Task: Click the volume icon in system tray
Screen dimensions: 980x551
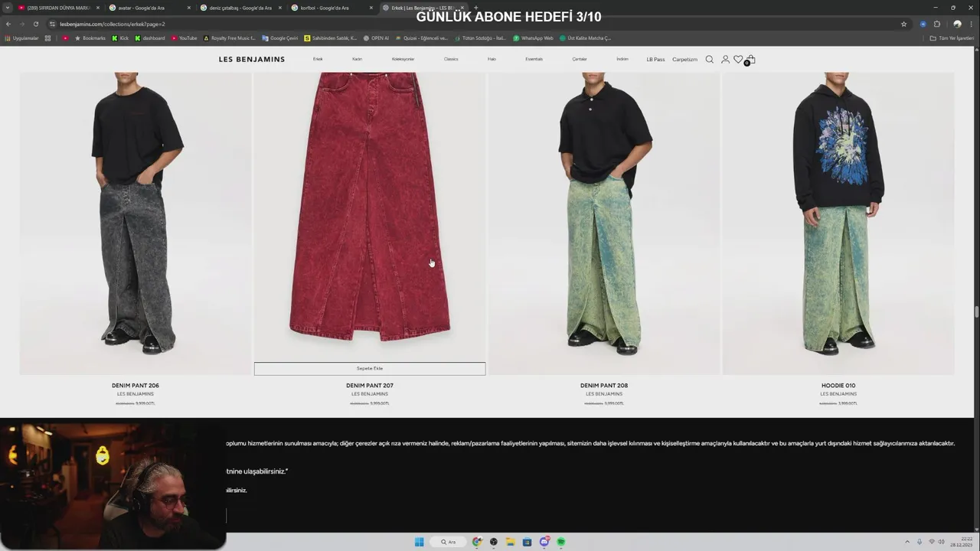Action: click(942, 542)
